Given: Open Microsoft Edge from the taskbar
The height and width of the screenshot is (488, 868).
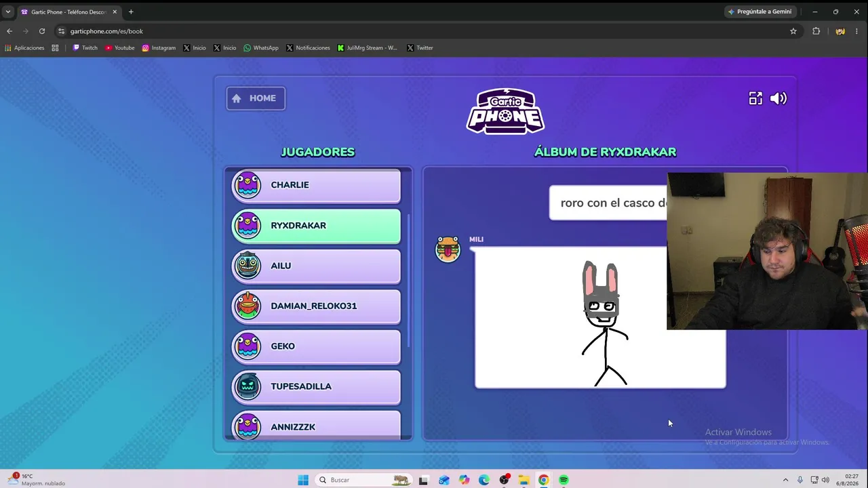Looking at the screenshot, I should [484, 480].
